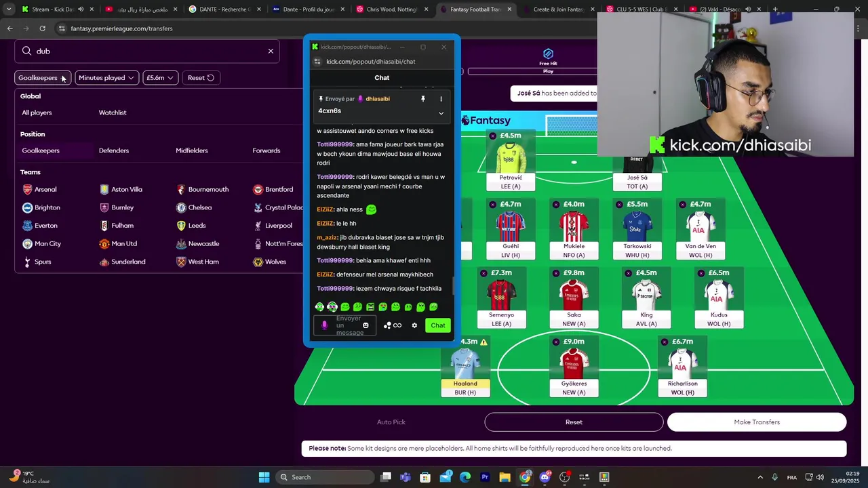Select Haaland's player card
Screen dimensions: 868x488
[465, 367]
